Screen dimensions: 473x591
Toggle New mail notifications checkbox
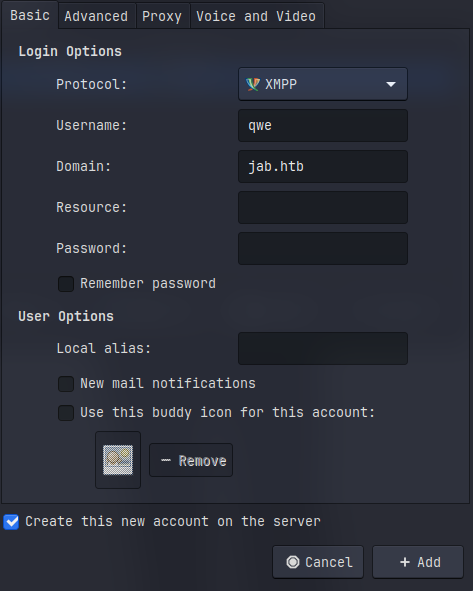pos(66,384)
